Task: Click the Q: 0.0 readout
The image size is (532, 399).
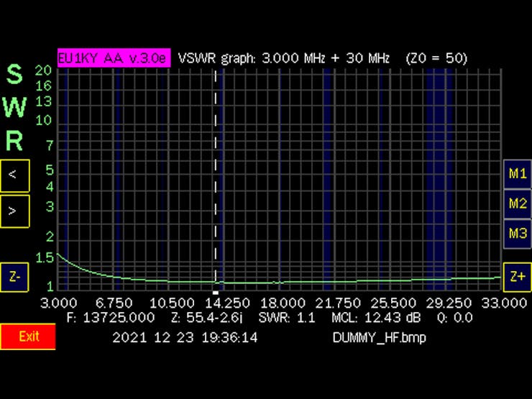Action: pos(454,318)
